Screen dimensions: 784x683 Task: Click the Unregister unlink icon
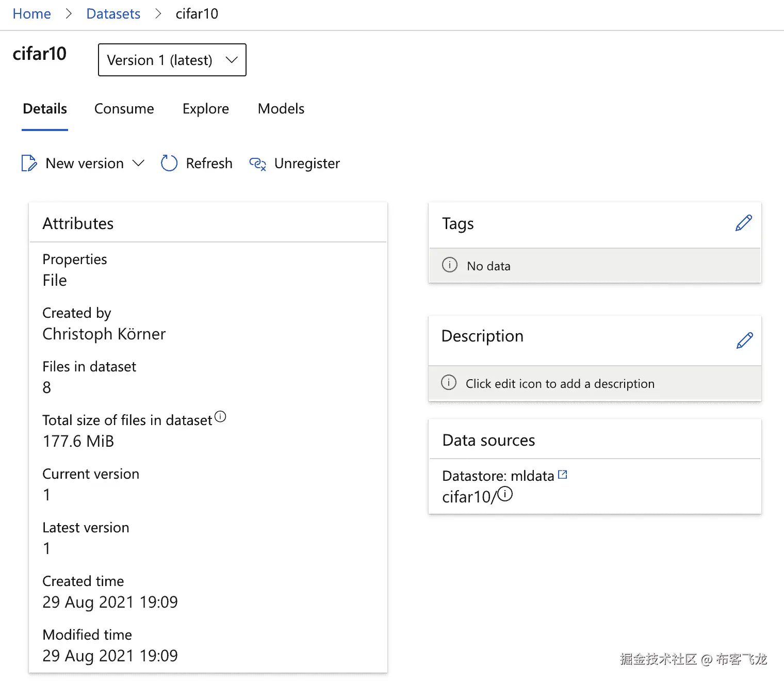[x=257, y=164]
